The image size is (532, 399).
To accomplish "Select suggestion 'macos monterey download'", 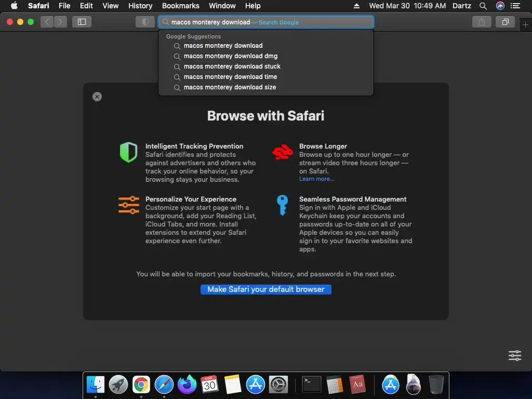I will point(266,46).
